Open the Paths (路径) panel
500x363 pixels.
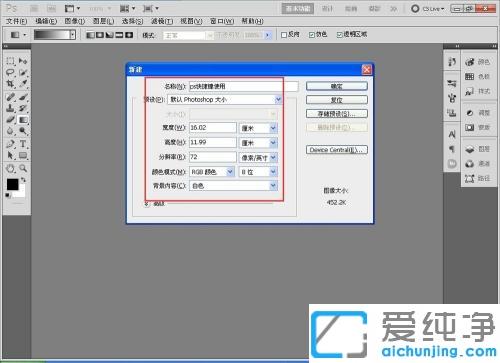(478, 178)
